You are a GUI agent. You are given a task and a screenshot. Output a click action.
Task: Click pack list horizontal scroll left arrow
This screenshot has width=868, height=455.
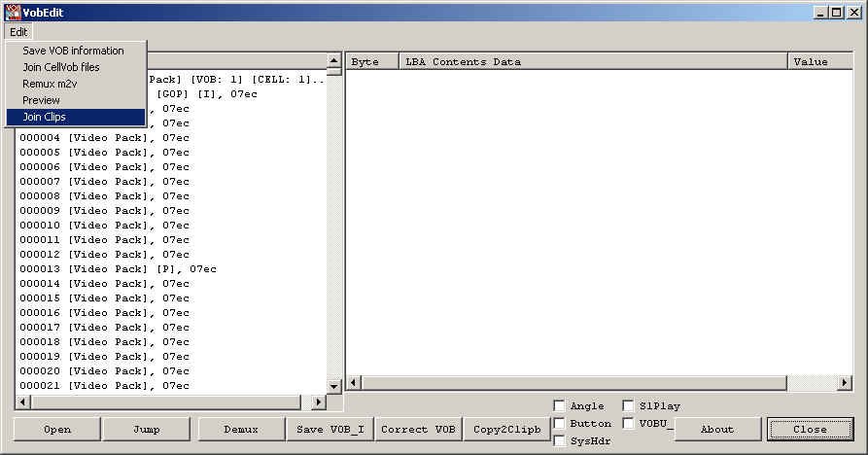point(22,402)
